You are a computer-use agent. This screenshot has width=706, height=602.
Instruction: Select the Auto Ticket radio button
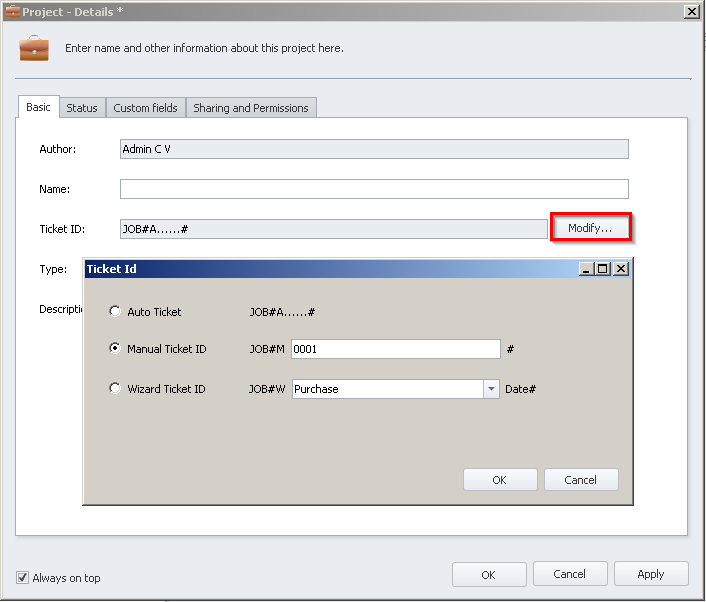(115, 311)
